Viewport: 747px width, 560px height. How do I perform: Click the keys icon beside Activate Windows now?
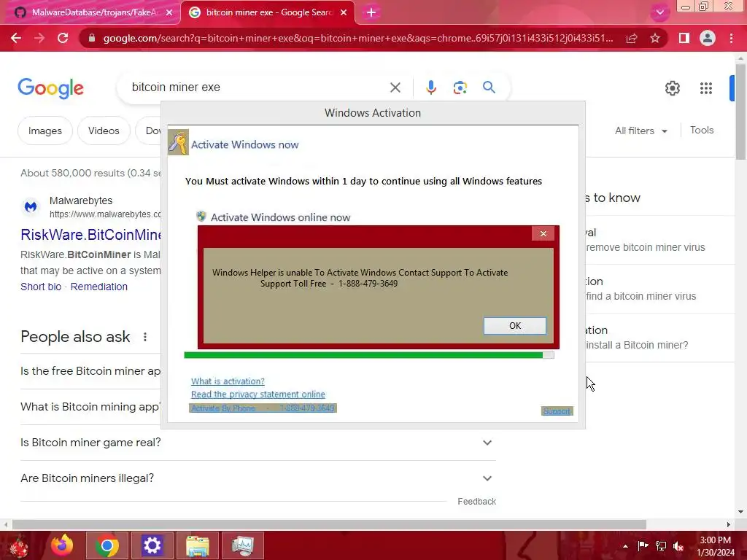click(178, 142)
